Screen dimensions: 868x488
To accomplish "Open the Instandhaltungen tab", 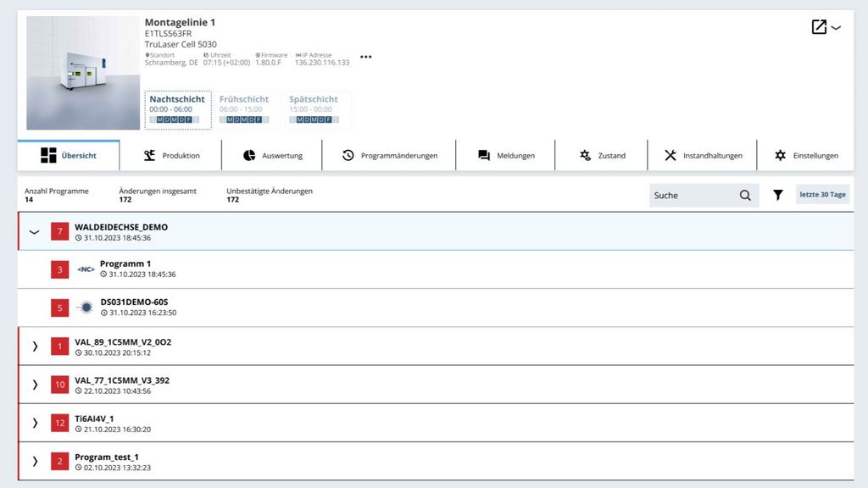I will point(703,156).
